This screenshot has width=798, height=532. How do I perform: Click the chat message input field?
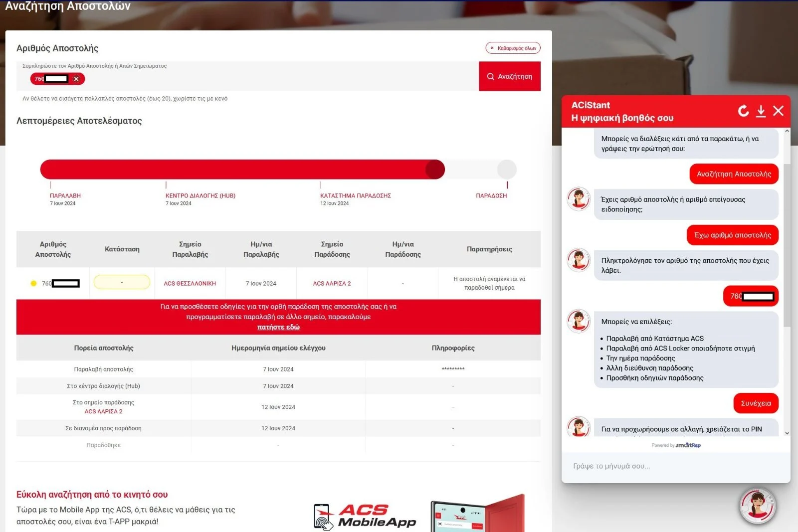pyautogui.click(x=676, y=466)
